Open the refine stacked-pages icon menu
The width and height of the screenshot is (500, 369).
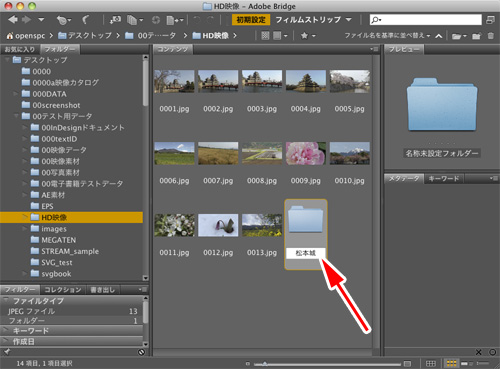pyautogui.click(x=135, y=20)
